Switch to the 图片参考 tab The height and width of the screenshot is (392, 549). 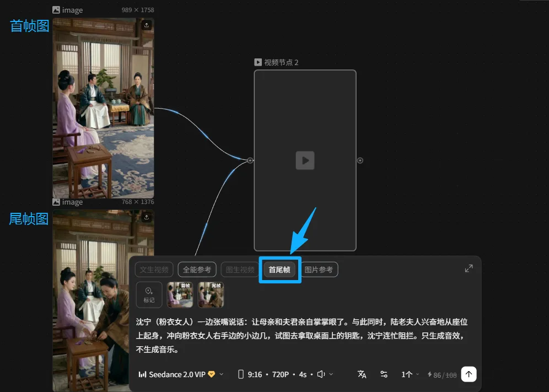[x=319, y=270]
